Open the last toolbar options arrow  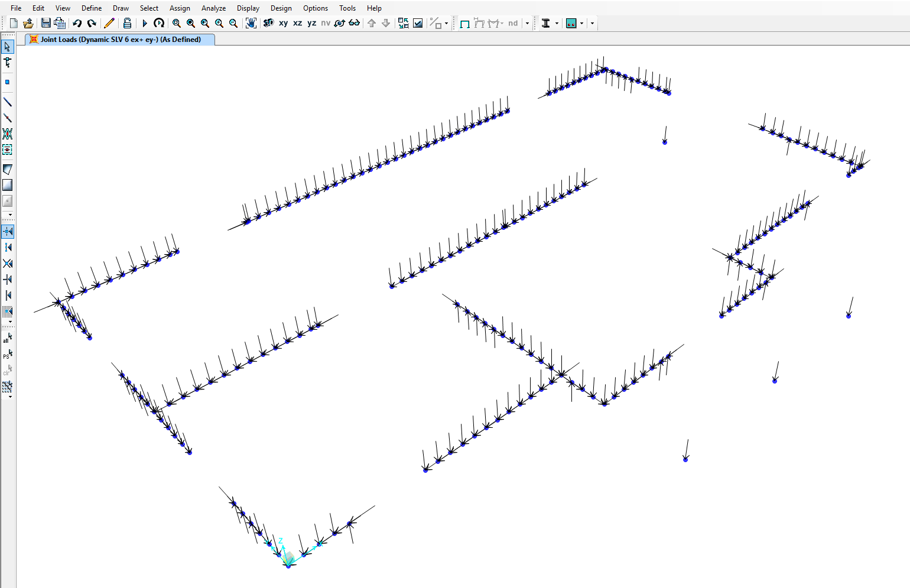tap(592, 24)
